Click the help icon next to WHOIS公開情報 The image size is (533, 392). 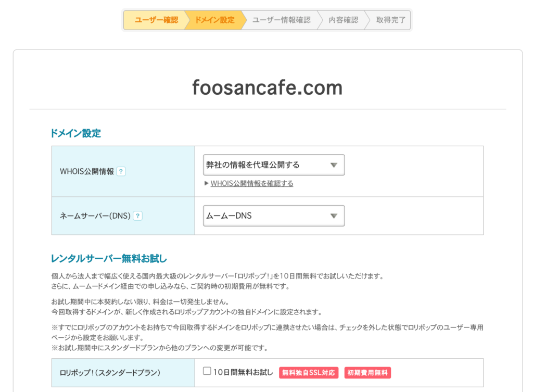pyautogui.click(x=121, y=171)
